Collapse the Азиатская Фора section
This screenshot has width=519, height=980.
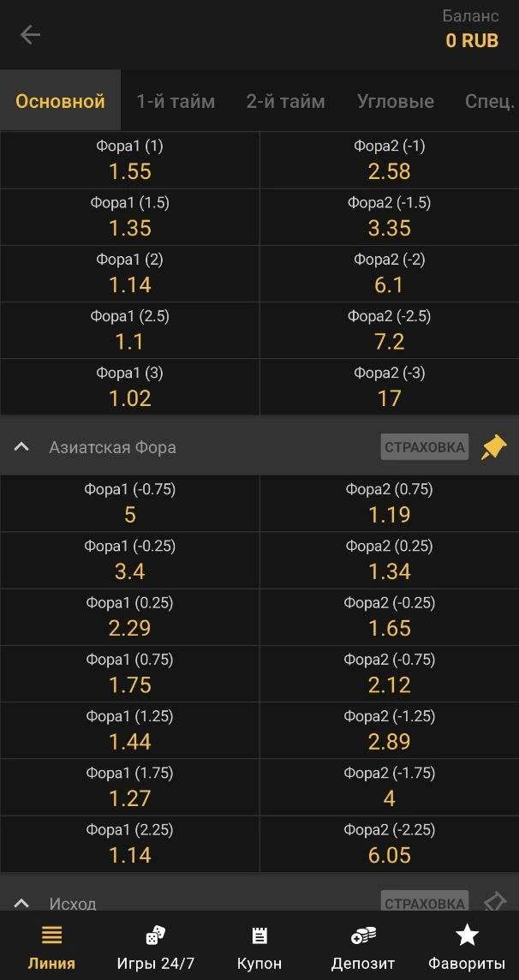tap(23, 447)
